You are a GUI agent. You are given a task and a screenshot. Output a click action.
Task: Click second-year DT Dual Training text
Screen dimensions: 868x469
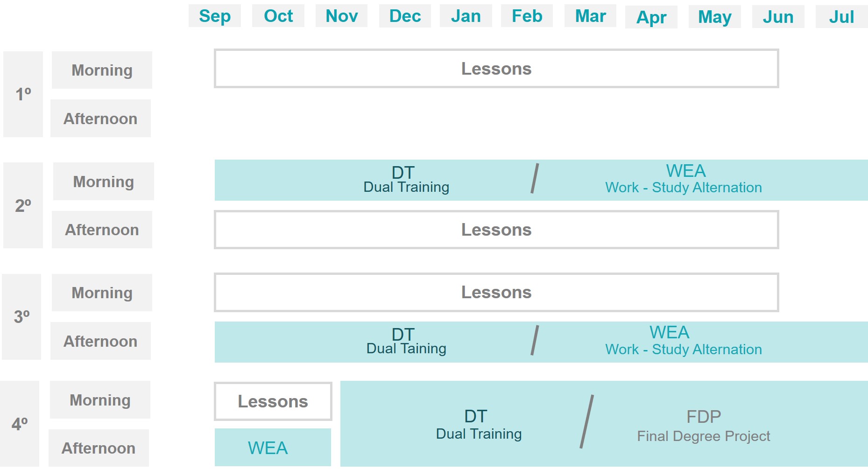tap(406, 180)
